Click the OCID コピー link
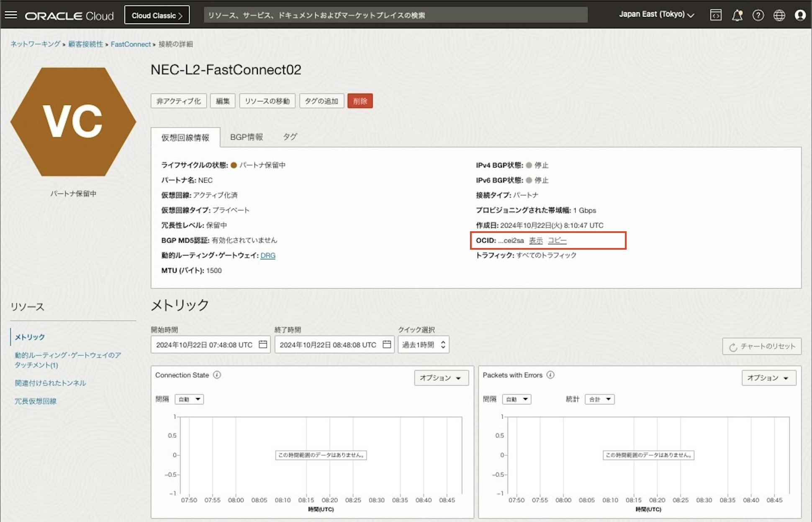 tap(557, 240)
